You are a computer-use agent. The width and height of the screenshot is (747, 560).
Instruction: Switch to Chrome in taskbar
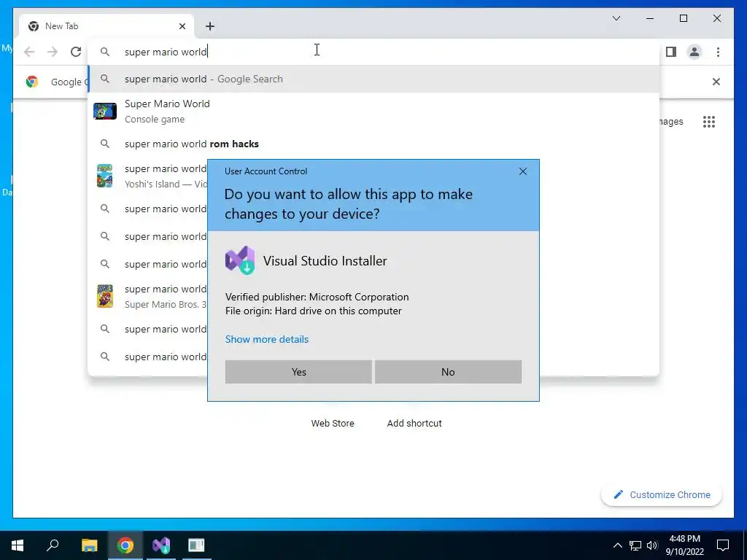point(125,545)
